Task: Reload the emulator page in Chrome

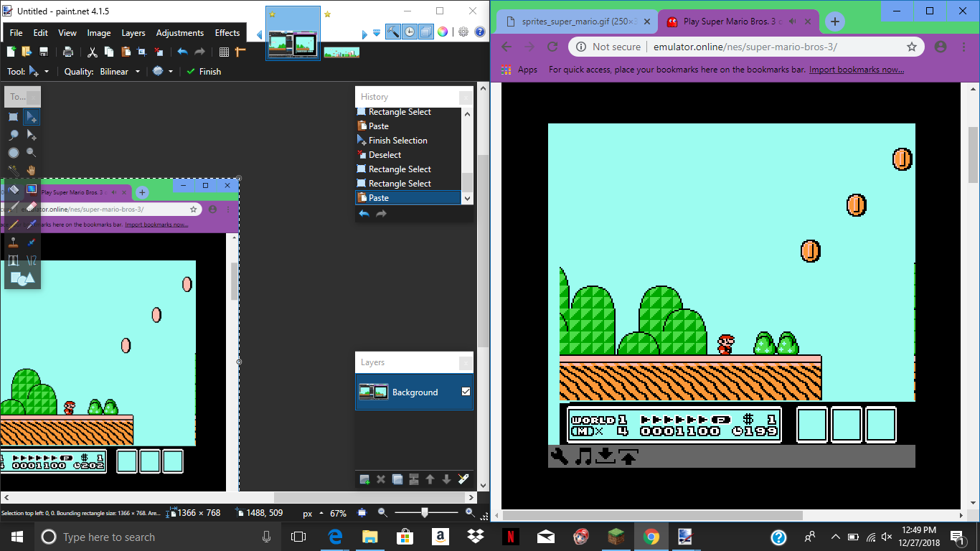Action: point(552,47)
